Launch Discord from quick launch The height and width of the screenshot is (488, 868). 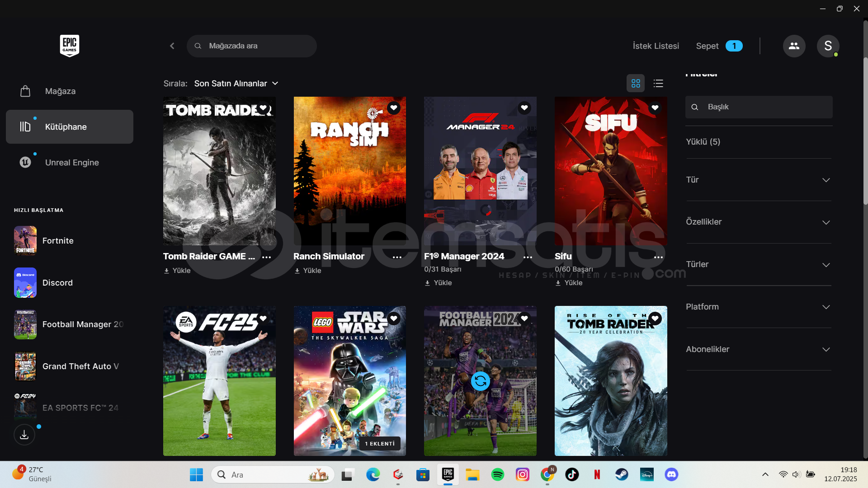(x=70, y=283)
